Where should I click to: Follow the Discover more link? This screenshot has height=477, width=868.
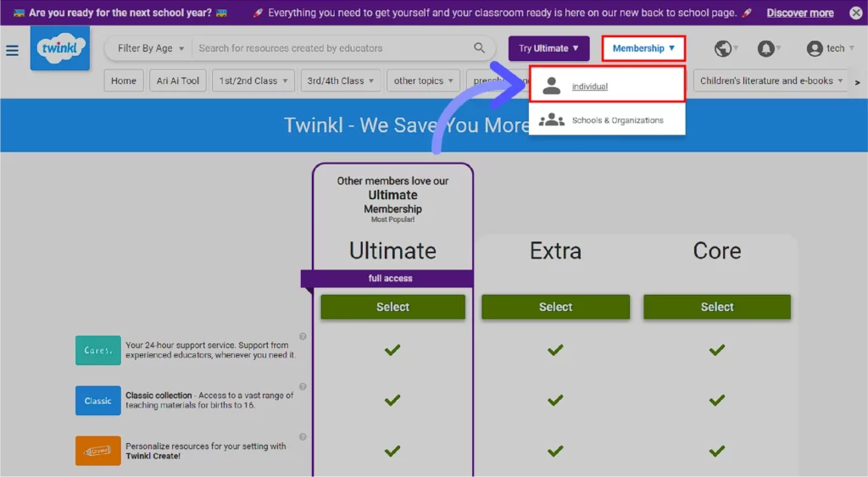point(800,13)
